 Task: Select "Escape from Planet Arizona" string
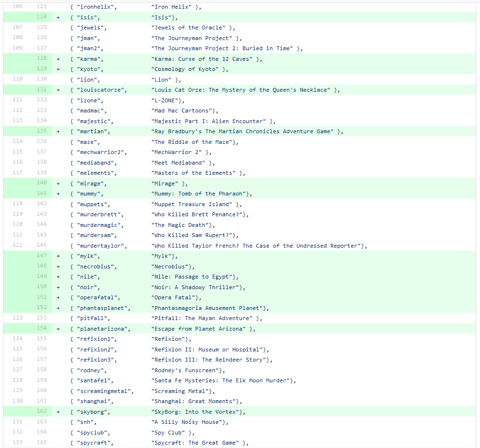coord(198,329)
